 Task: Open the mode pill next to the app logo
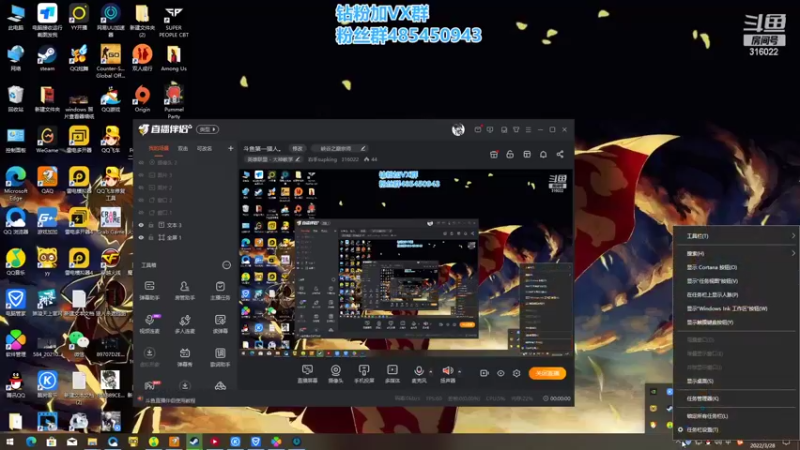click(208, 130)
